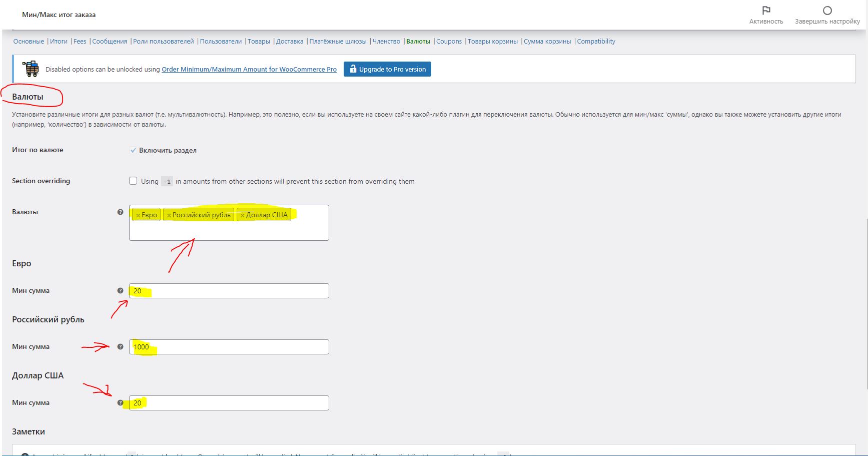Viewport: 868px width, 456px height.
Task: Open the Платёжные шлюзы tab
Action: pyautogui.click(x=338, y=42)
